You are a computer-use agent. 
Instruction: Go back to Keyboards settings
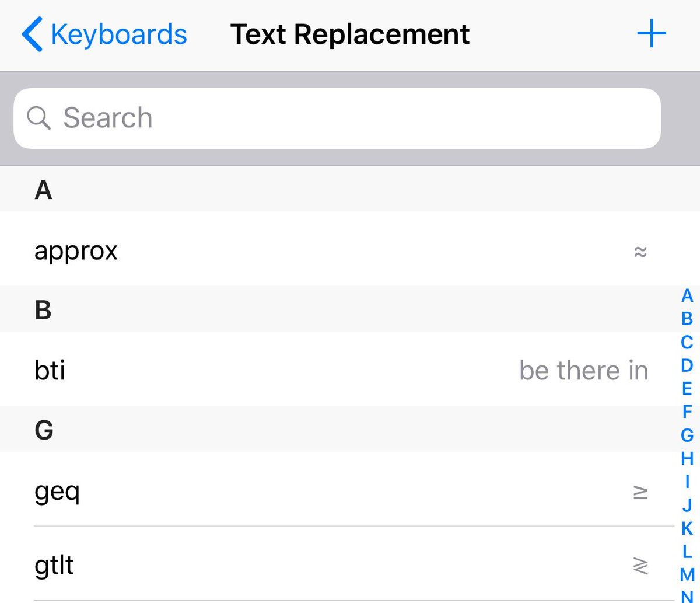point(105,34)
